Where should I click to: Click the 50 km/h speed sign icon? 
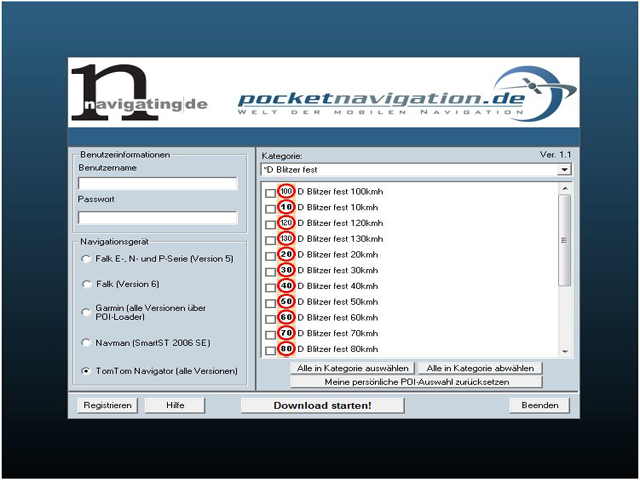286,302
